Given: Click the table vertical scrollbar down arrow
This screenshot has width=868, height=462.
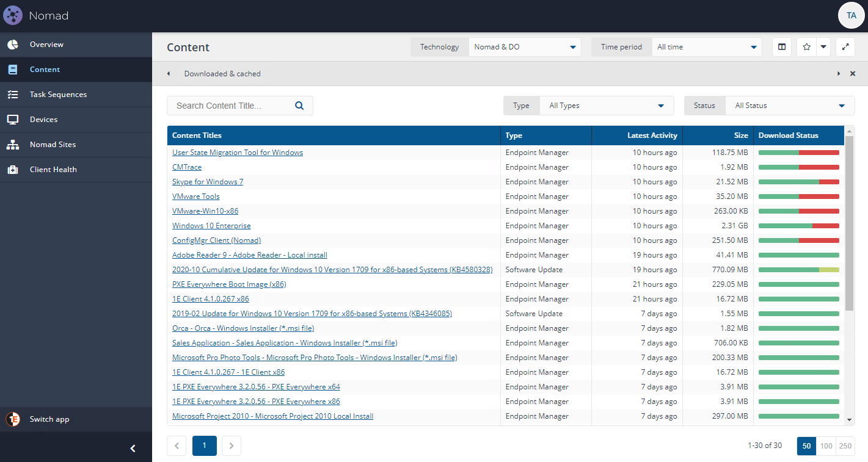Looking at the screenshot, I should click(849, 420).
